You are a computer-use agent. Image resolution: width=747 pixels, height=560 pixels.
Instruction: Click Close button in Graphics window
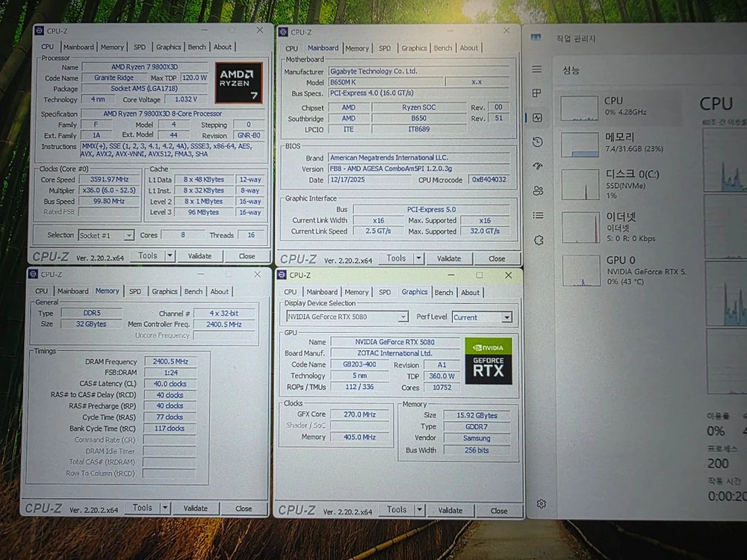pos(499,511)
